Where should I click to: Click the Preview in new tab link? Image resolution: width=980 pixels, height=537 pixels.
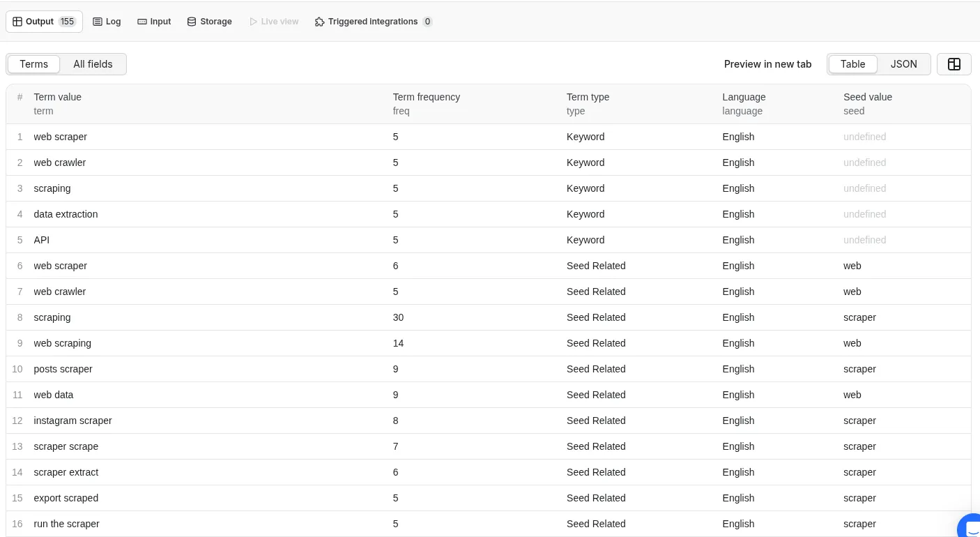767,63
